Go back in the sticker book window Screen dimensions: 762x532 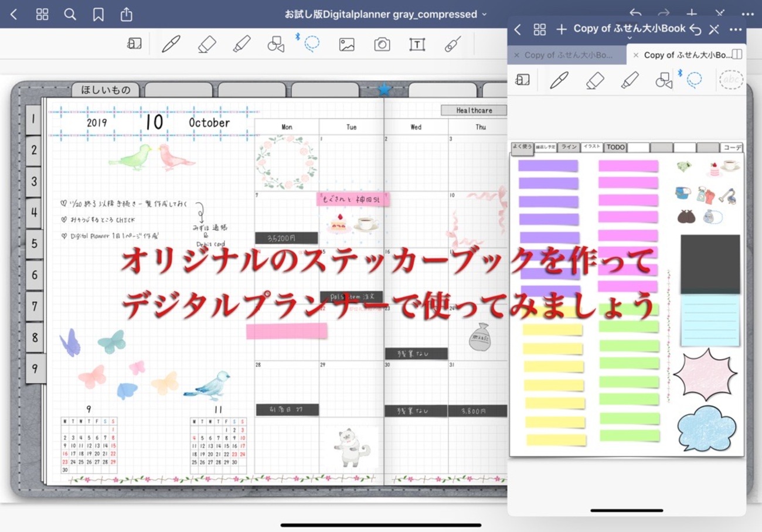[518, 29]
